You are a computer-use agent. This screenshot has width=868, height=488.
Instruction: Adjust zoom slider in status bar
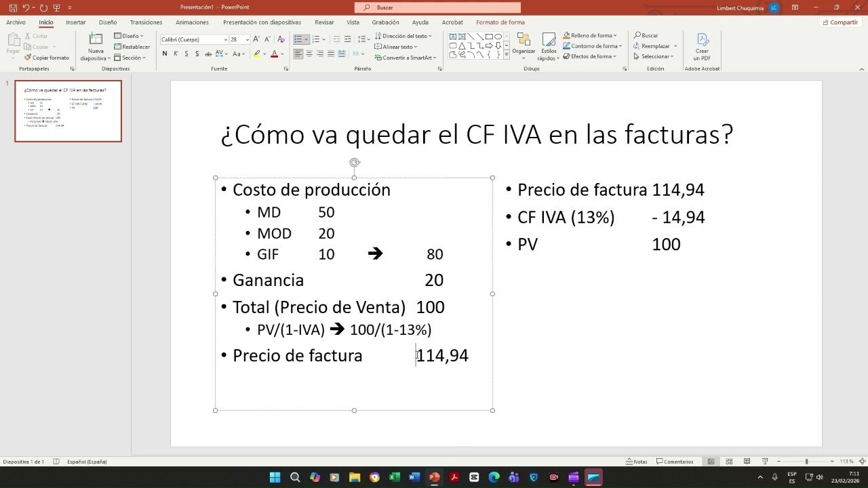coord(806,462)
